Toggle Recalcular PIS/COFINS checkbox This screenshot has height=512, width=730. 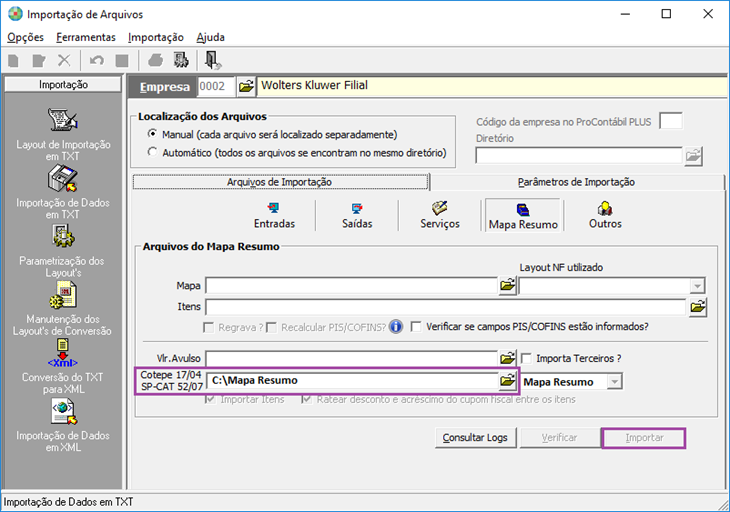coord(272,327)
